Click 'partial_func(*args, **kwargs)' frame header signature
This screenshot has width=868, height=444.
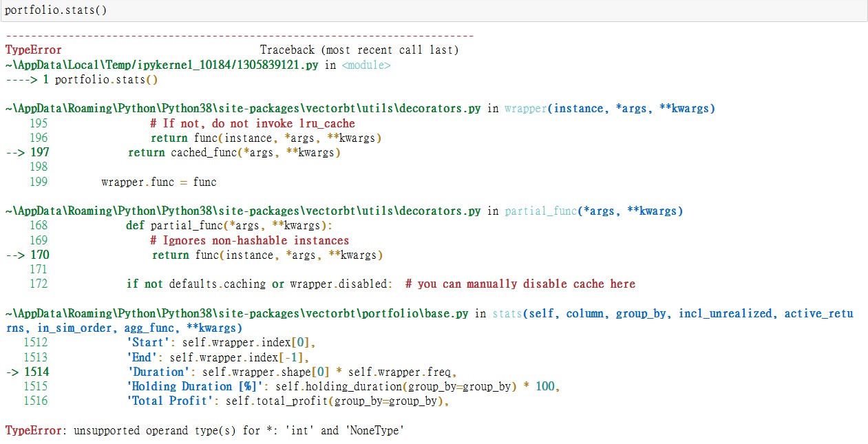[594, 211]
